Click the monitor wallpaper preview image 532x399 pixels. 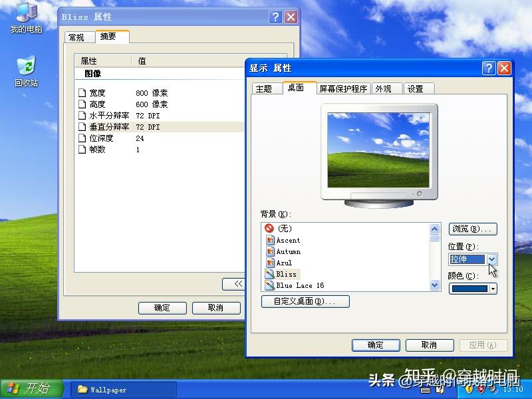click(x=378, y=150)
